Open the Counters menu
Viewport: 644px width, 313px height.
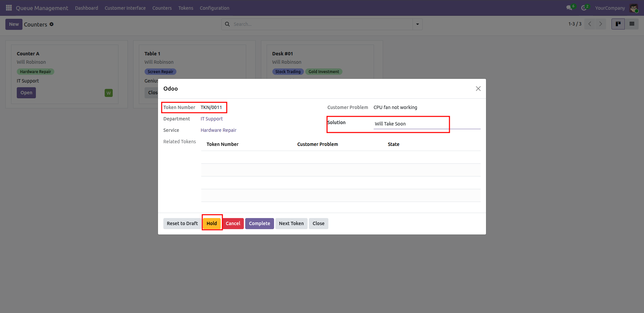(162, 8)
